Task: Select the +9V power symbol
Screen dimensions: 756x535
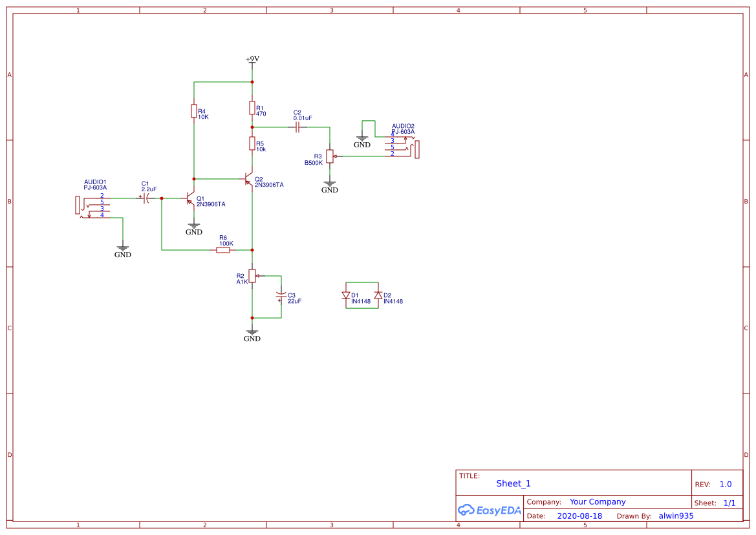Action: (x=252, y=59)
